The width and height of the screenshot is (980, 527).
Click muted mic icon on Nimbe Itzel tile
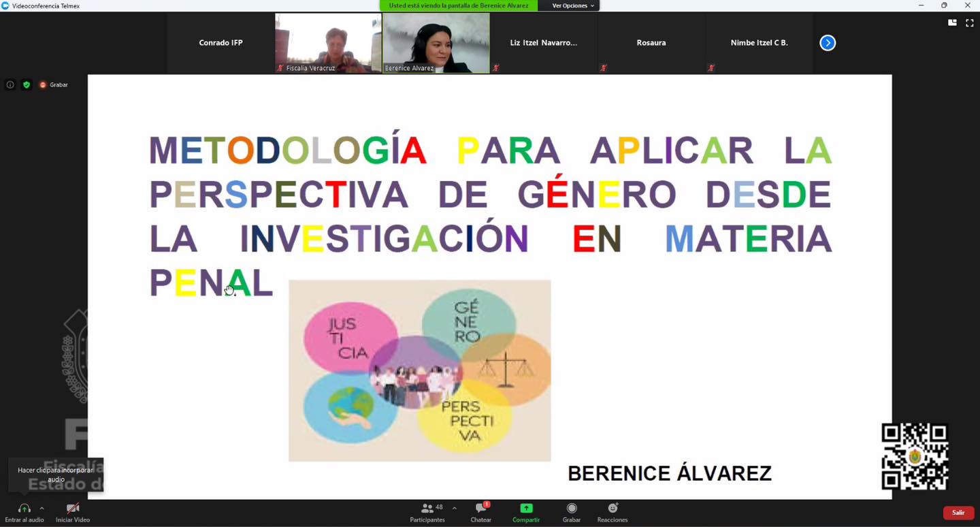[711, 68]
